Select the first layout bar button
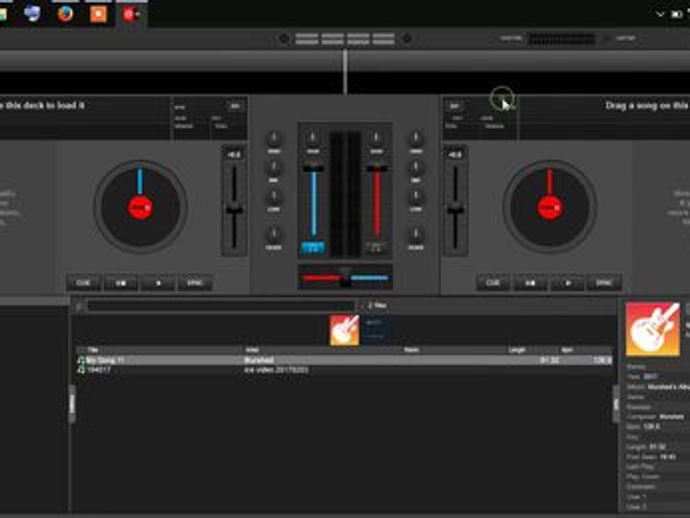Screen dimensions: 690x518 coord(307,39)
